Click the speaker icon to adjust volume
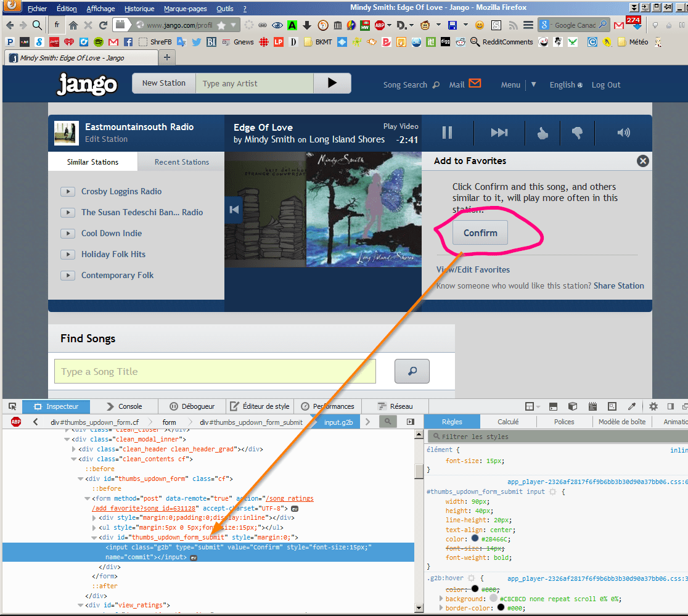 tap(623, 132)
